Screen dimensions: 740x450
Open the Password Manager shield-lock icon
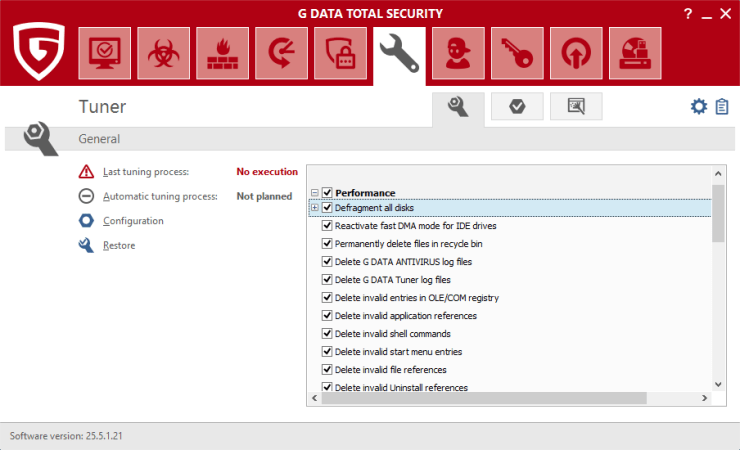pos(340,53)
